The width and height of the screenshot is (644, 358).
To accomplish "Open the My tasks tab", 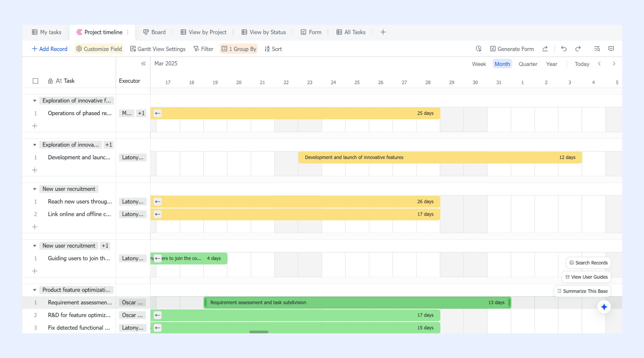I will (47, 32).
